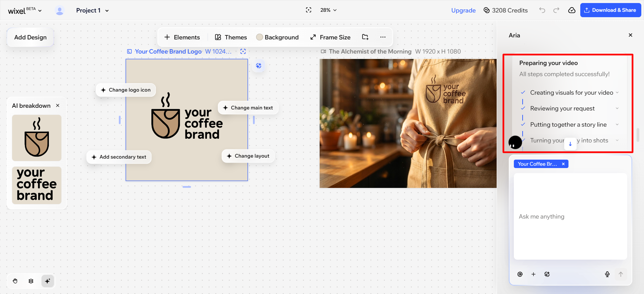
Task: Click the Your Coffee Br… context tag
Action: coord(537,164)
